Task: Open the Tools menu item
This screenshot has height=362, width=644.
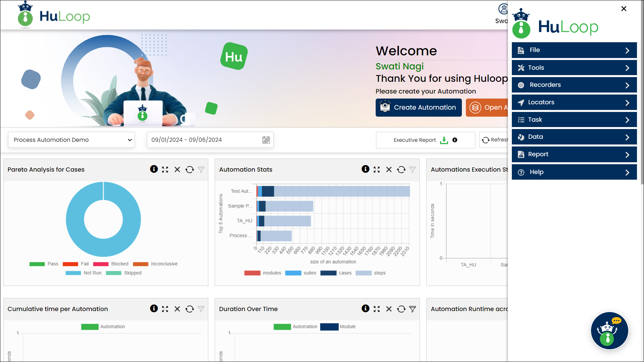Action: point(574,68)
